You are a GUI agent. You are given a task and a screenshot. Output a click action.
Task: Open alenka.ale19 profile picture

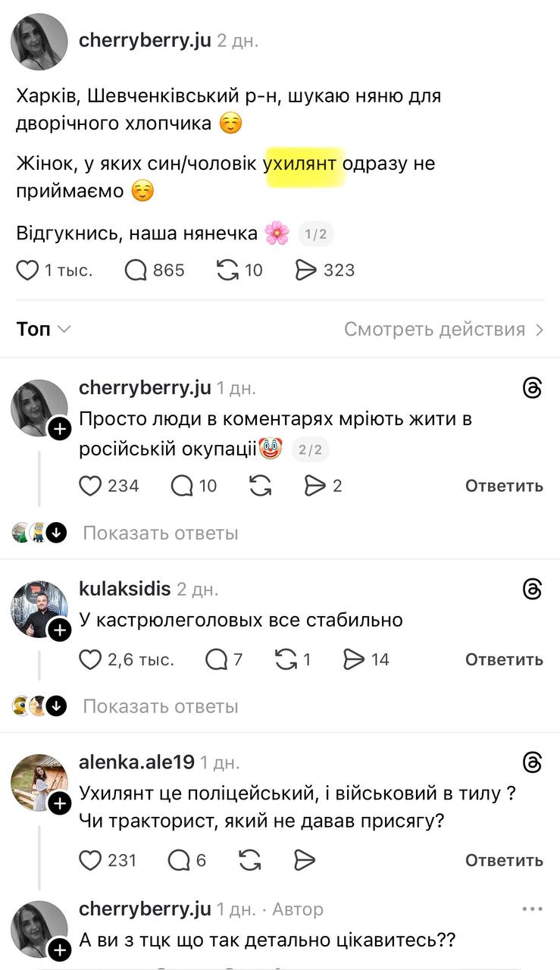(x=39, y=782)
